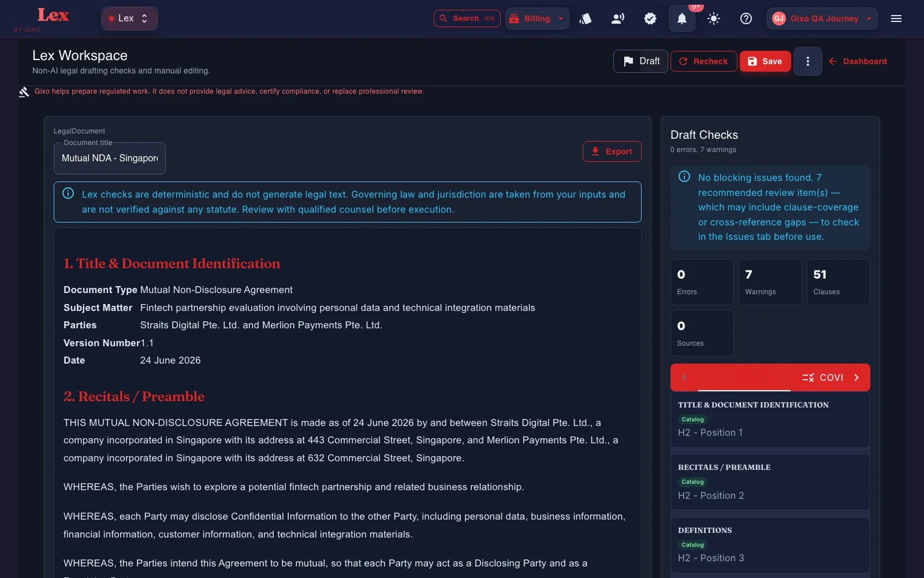
Task: Select the Errors count card
Action: (702, 282)
